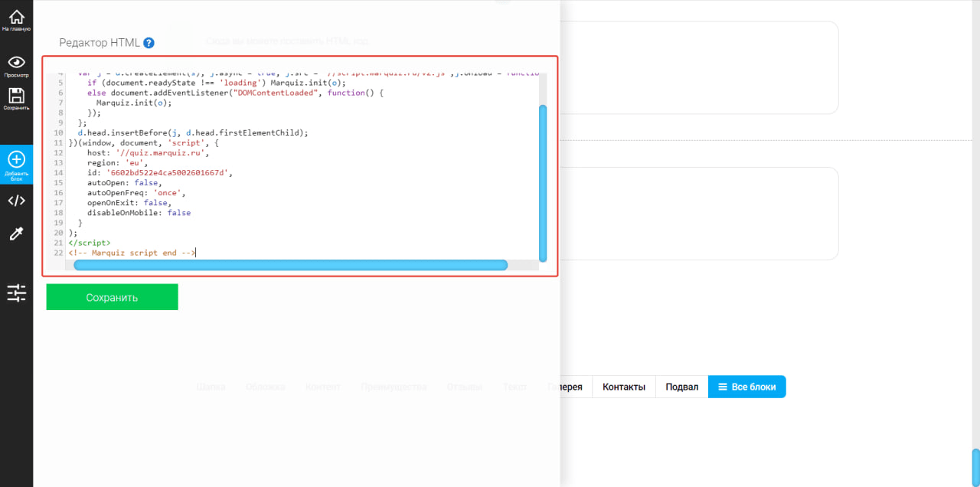Image resolution: width=980 pixels, height=487 pixels.
Task: Select the eyedropper color tool icon
Action: [16, 234]
